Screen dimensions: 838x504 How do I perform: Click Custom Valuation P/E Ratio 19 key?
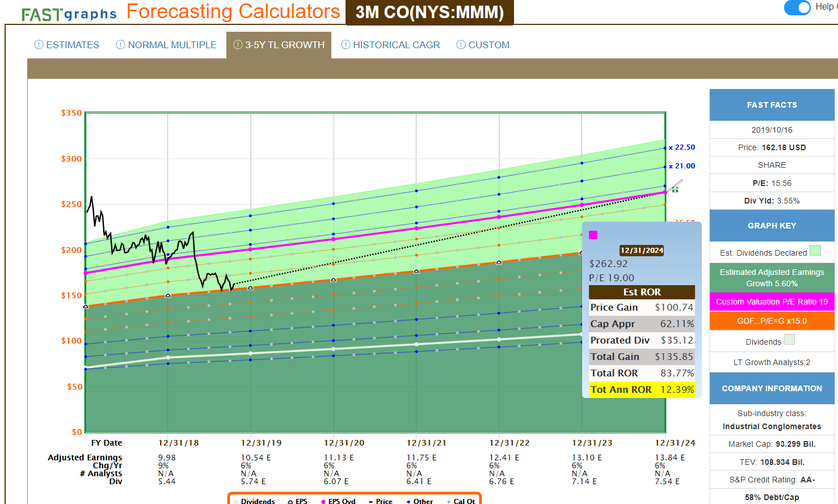772,302
